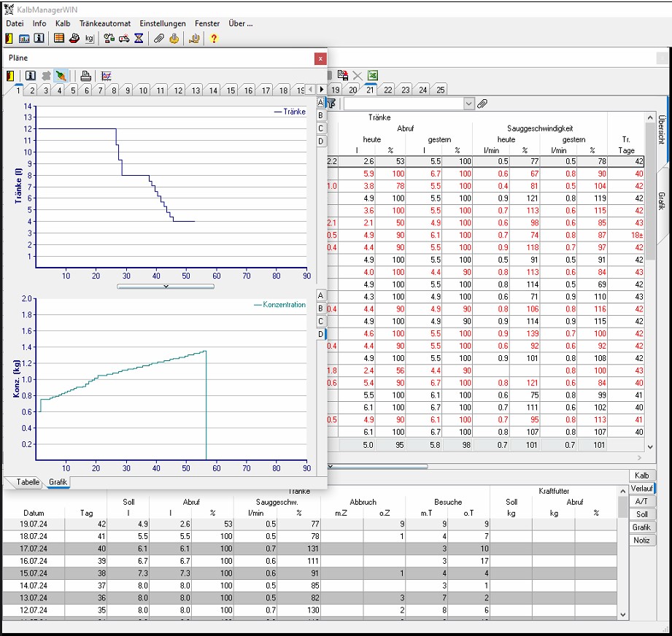Select curve B beside the Tränke chart

(x=321, y=115)
